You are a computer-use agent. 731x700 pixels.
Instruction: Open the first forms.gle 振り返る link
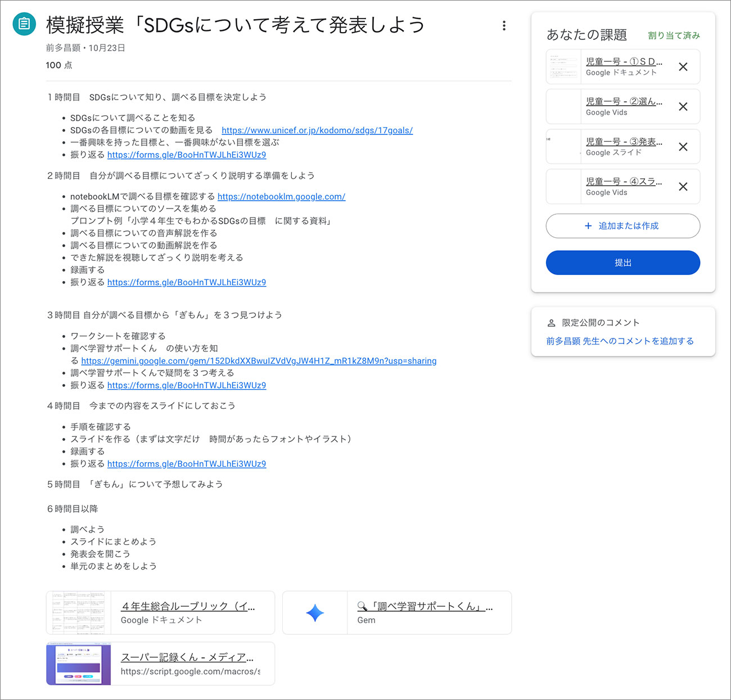[x=186, y=155]
